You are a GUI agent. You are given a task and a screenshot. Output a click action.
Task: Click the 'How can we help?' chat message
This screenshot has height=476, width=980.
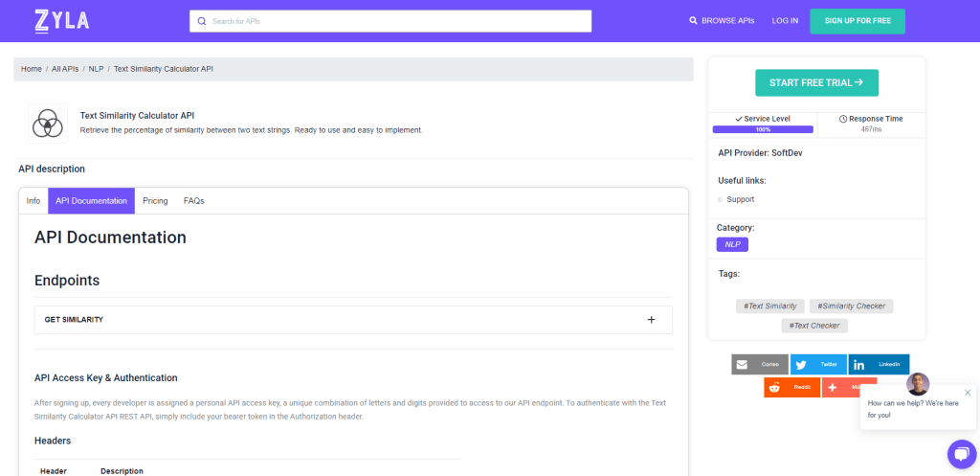pyautogui.click(x=913, y=409)
